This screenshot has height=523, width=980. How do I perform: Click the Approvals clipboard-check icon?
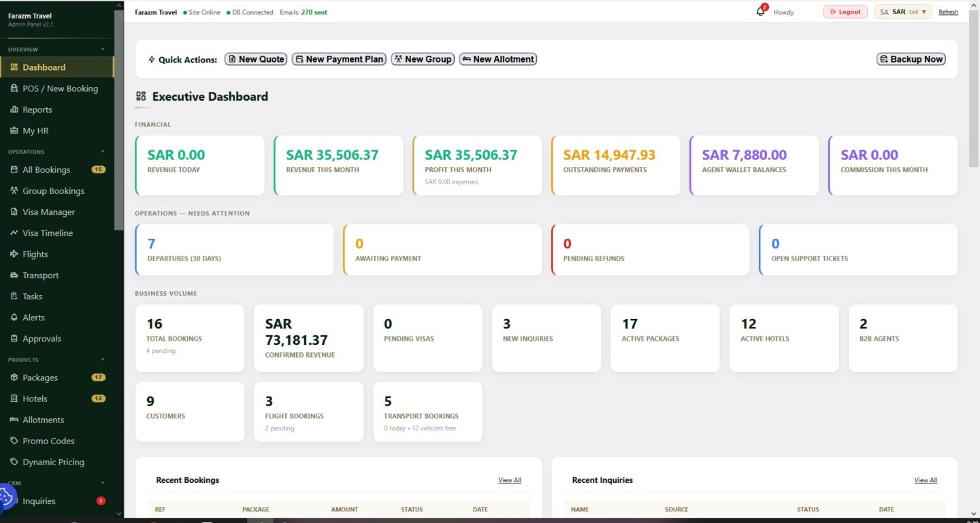coord(14,339)
